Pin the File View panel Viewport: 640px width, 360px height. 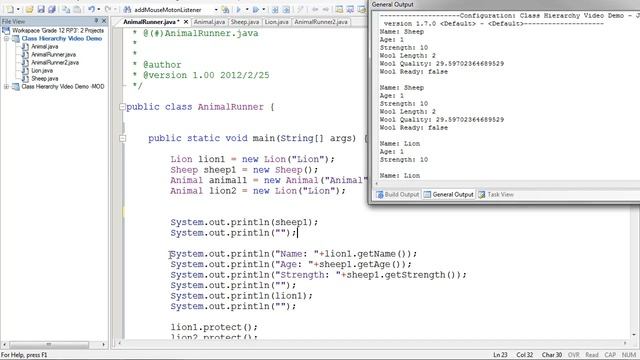(x=96, y=21)
